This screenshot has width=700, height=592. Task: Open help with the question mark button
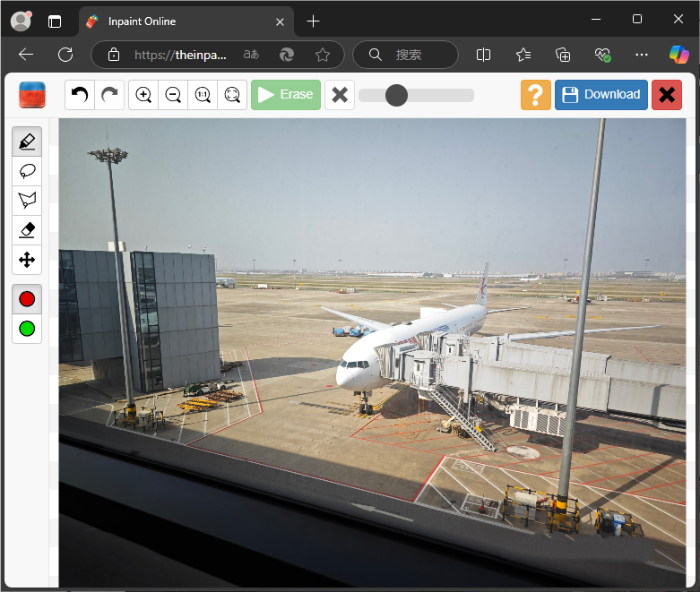535,94
